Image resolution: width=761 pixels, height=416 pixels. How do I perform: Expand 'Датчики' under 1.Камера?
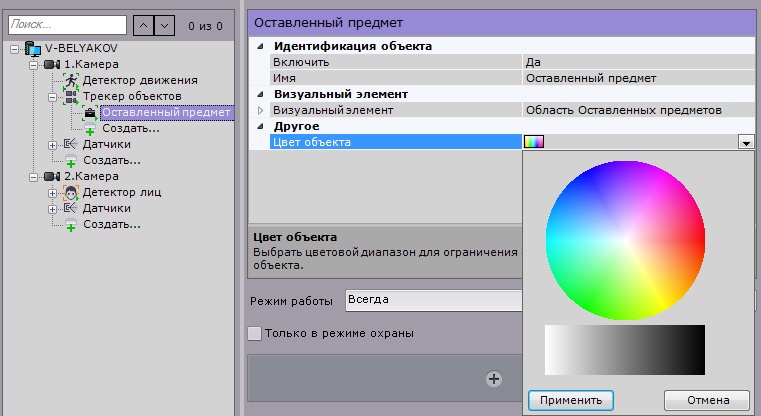[x=53, y=145]
